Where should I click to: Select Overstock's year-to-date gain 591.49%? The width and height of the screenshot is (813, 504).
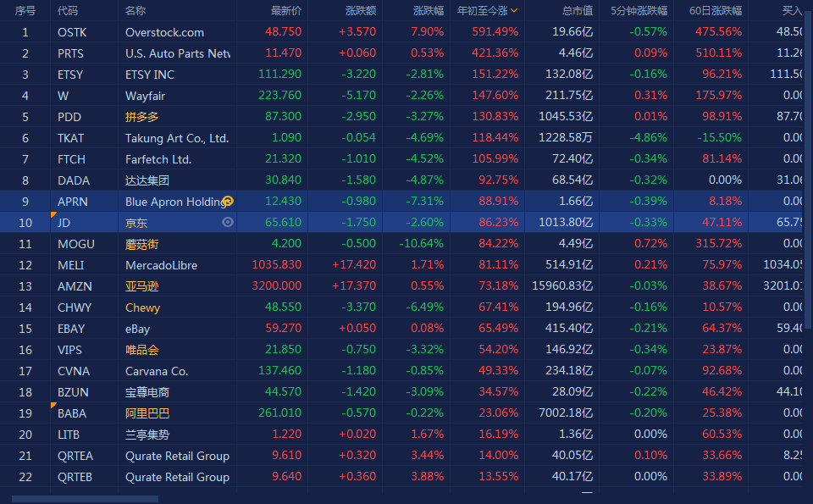[x=495, y=31]
